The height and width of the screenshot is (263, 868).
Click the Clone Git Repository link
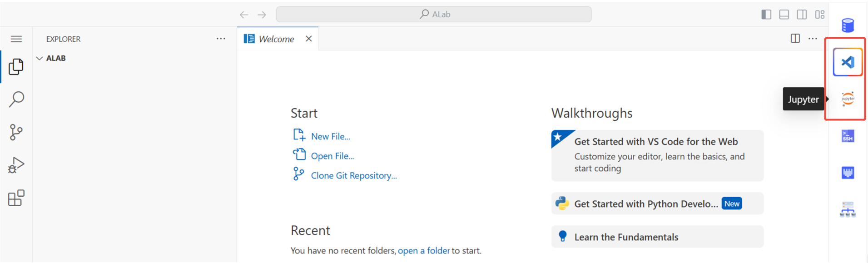pos(353,176)
